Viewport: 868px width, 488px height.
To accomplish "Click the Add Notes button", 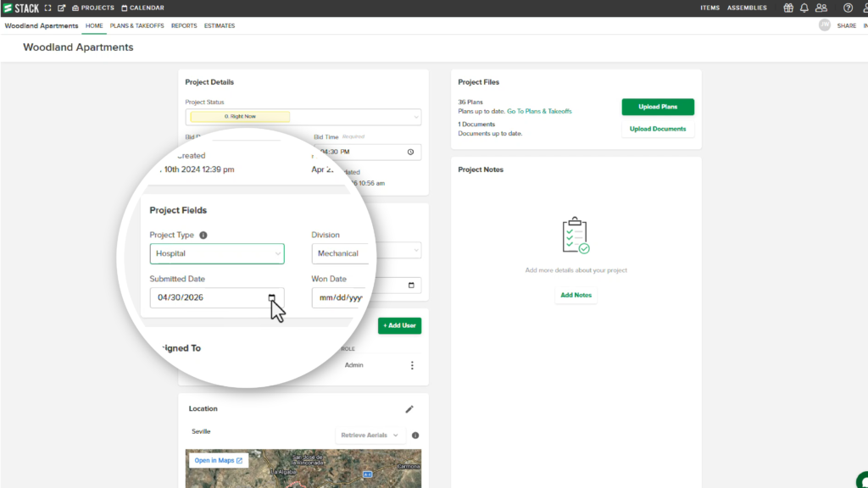I will (576, 296).
